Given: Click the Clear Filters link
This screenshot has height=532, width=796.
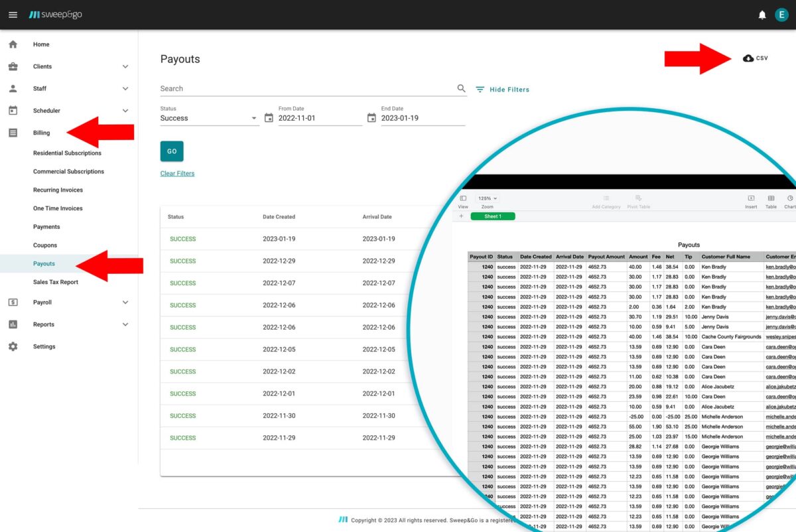Looking at the screenshot, I should point(177,174).
